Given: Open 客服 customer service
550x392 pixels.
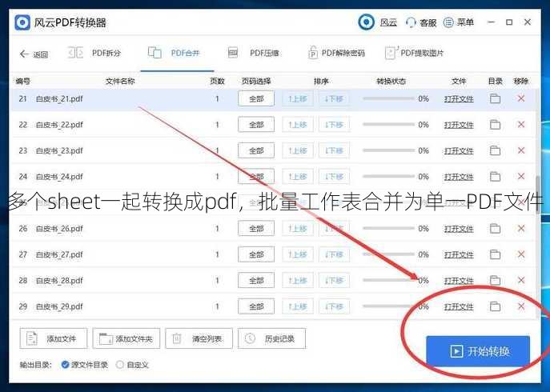Looking at the screenshot, I should click(421, 22).
